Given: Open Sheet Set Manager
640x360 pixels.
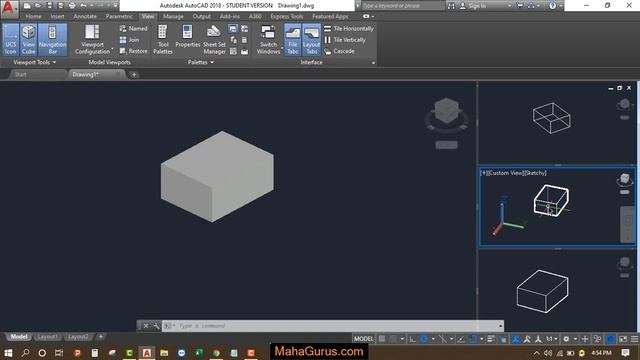Looking at the screenshot, I should click(214, 39).
